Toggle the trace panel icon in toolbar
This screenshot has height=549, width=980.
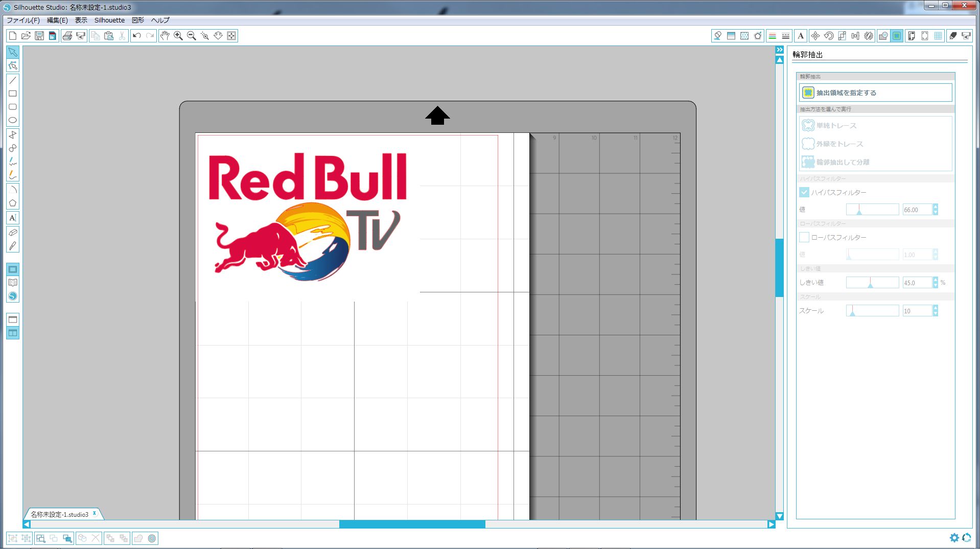click(x=897, y=36)
